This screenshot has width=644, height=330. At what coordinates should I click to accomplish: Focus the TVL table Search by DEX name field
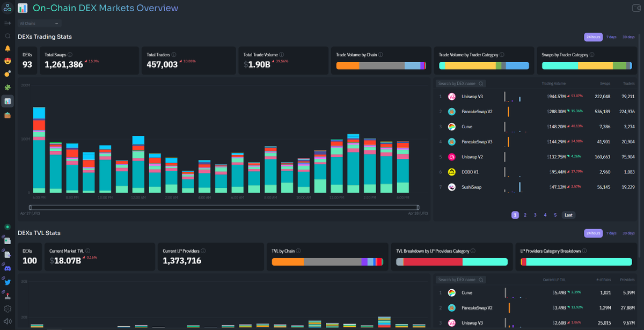(461, 280)
